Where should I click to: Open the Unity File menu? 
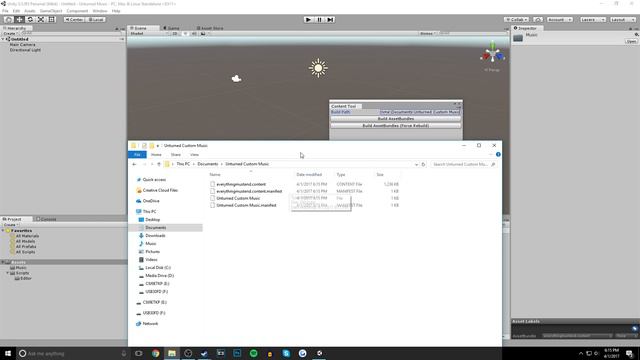pyautogui.click(x=5, y=11)
